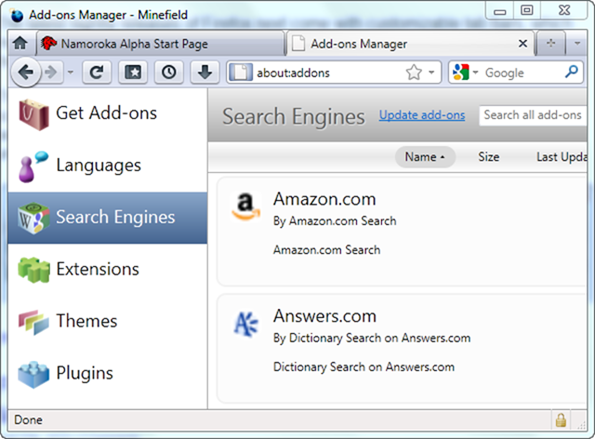
Task: Open the address bar dropdown arrow
Action: pos(431,72)
